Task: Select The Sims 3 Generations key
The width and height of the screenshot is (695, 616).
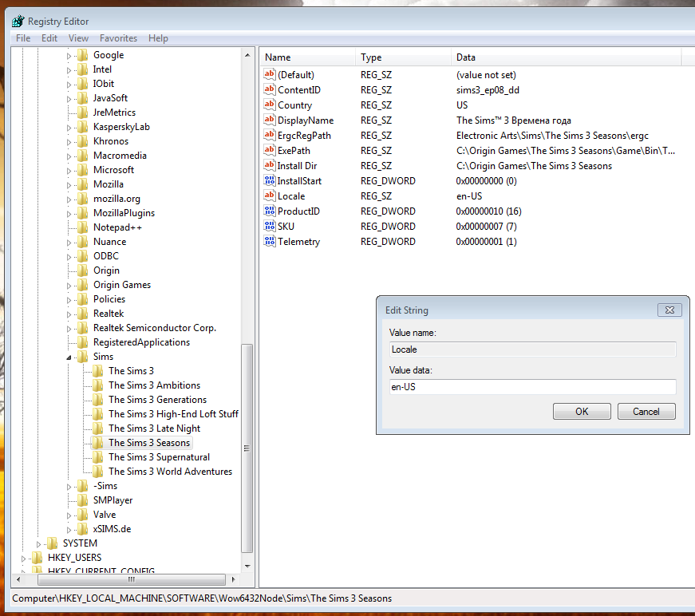Action: 158,400
